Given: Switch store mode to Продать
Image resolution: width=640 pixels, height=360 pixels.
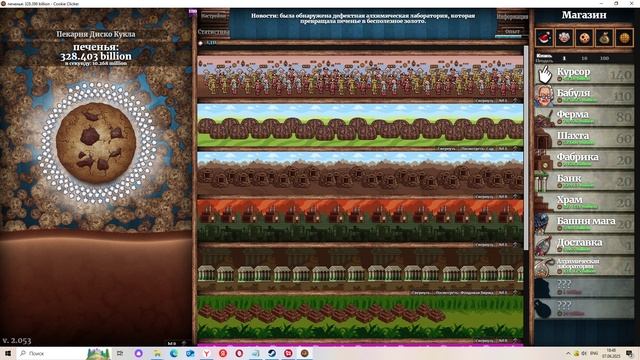Looking at the screenshot, I should pyautogui.click(x=544, y=60).
